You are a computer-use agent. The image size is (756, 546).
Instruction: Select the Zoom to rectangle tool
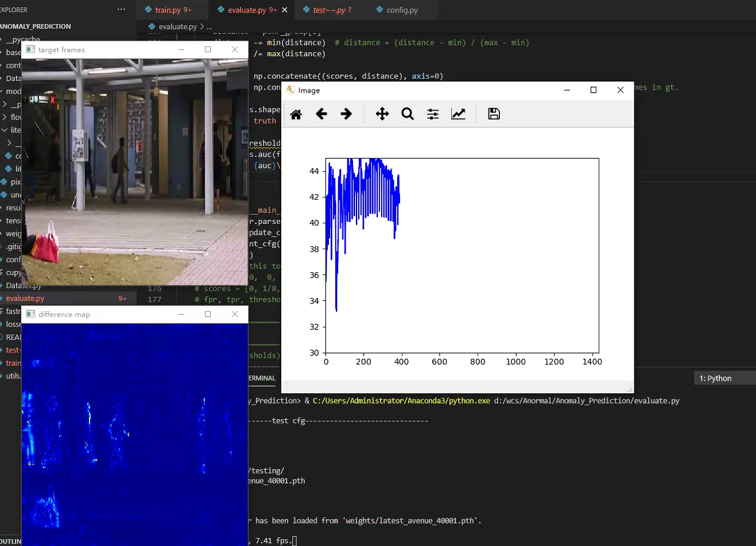[408, 114]
